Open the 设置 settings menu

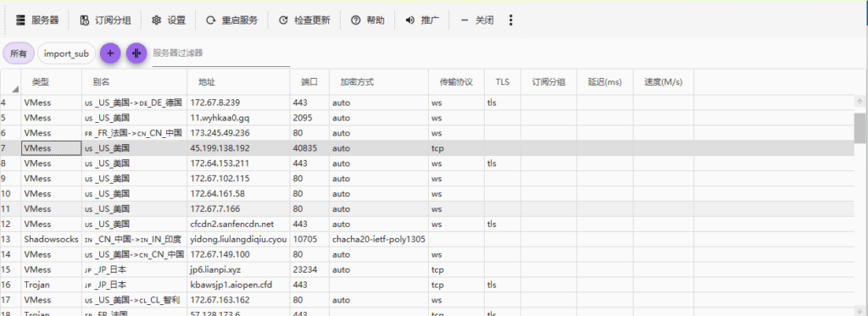point(169,20)
